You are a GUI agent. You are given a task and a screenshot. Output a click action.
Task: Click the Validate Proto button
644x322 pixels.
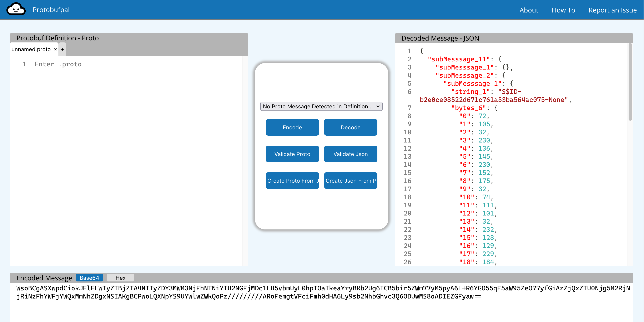pos(292,154)
